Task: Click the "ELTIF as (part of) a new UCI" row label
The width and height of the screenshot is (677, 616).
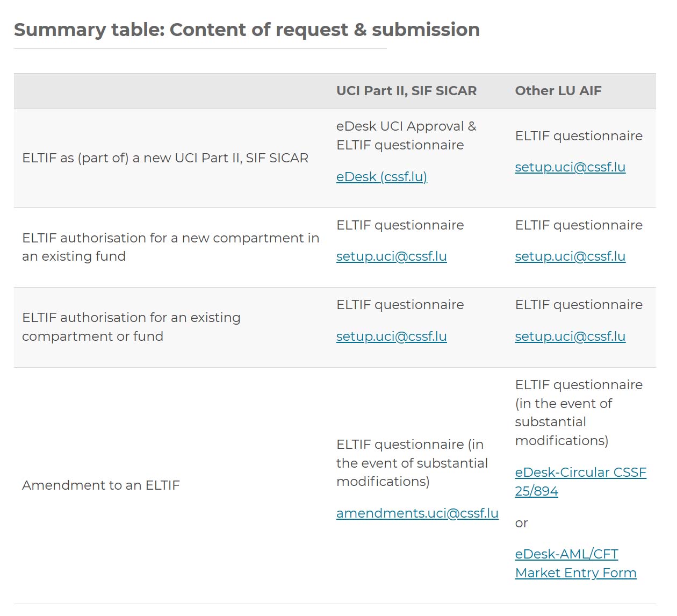Action: [x=165, y=158]
